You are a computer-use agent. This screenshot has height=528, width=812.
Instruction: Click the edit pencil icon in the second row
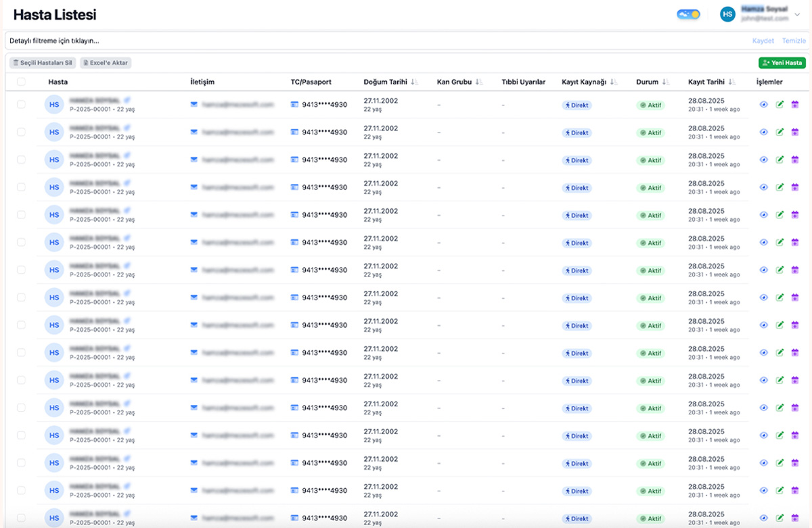780,132
